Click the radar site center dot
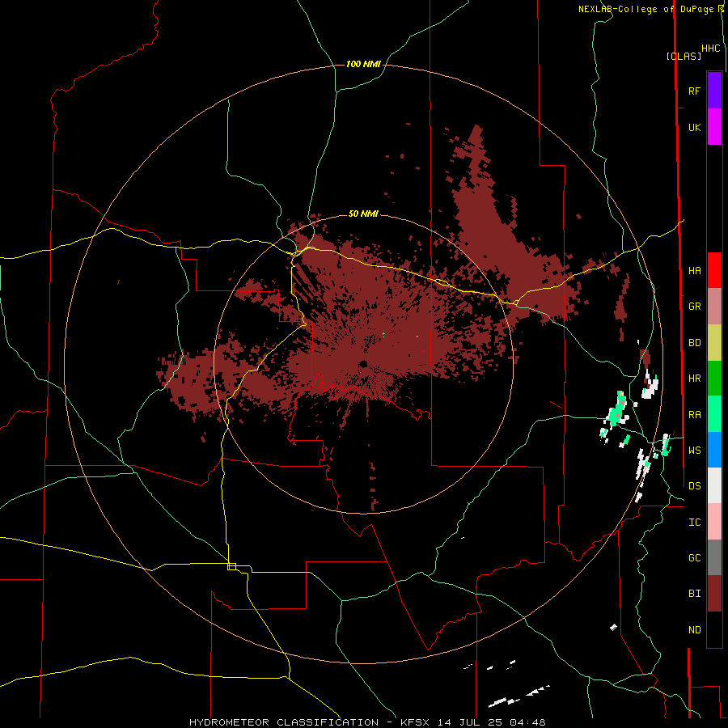This screenshot has height=728, width=728. (x=363, y=363)
